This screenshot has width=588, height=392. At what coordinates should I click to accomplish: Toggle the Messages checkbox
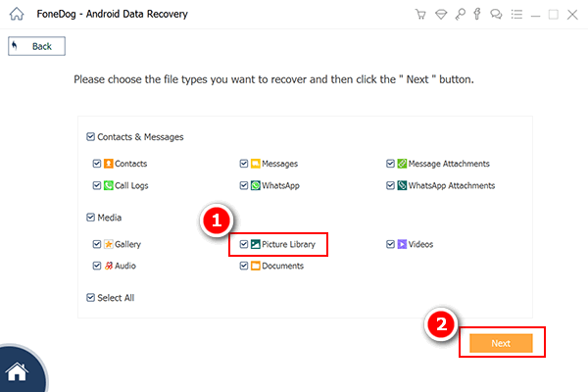[243, 164]
